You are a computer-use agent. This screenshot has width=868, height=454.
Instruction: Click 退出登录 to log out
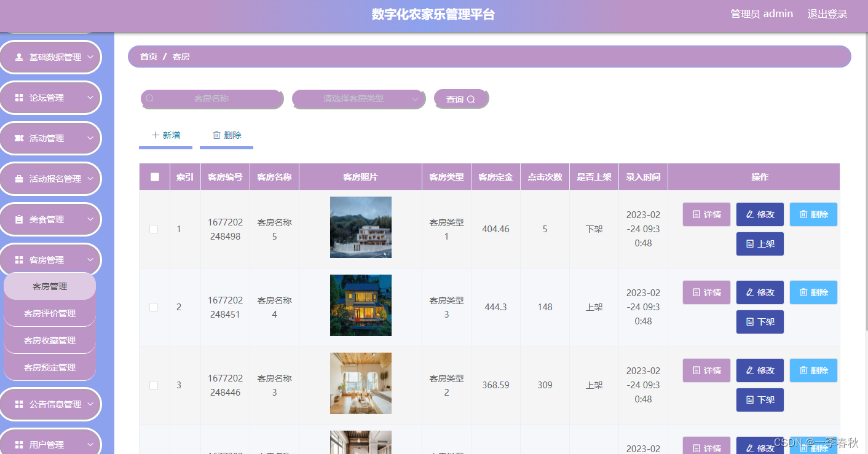[x=828, y=13]
